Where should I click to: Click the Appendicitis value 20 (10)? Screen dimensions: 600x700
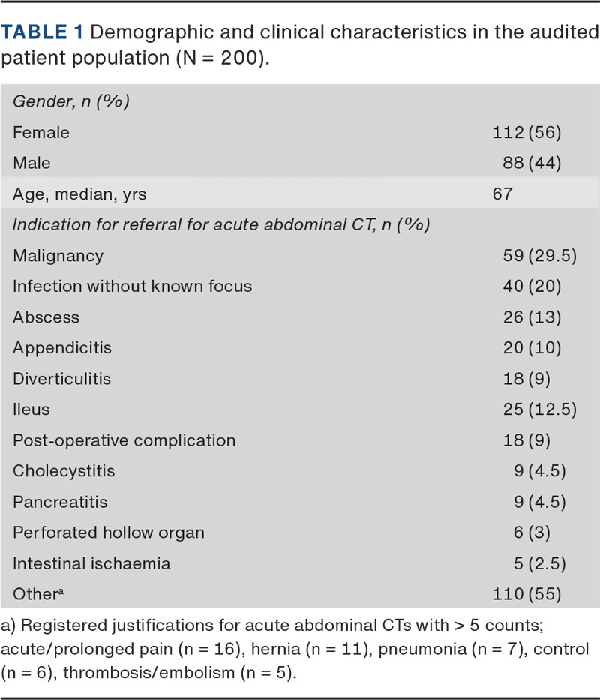(x=532, y=348)
